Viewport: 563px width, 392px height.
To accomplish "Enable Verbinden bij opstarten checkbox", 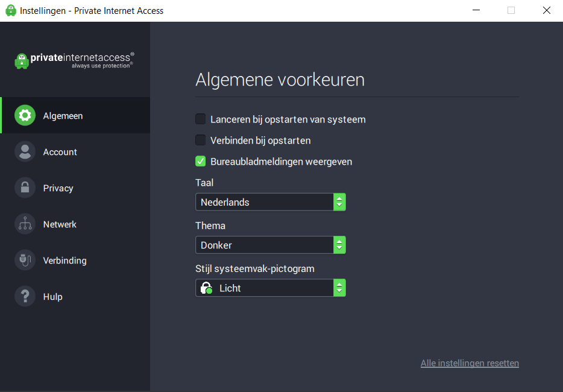I will [200, 140].
